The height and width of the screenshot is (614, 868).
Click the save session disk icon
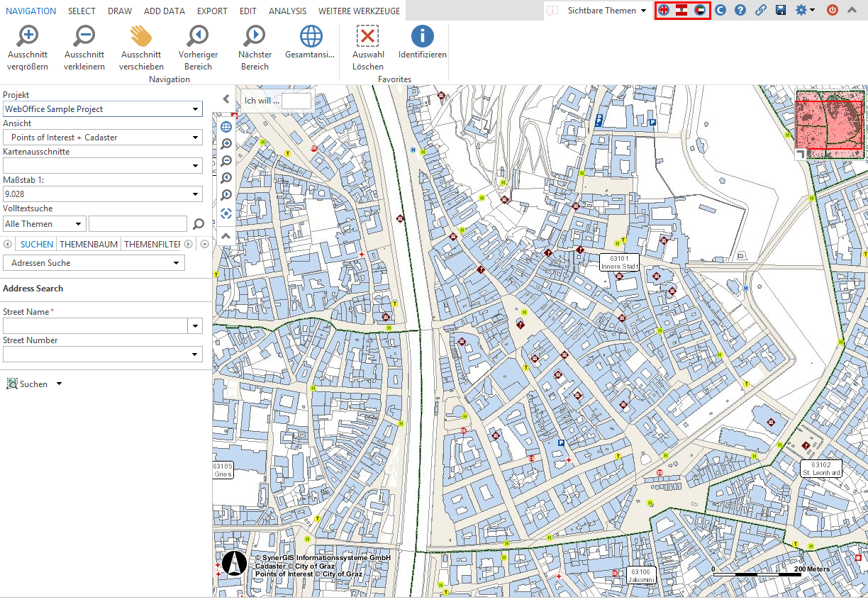tap(781, 10)
